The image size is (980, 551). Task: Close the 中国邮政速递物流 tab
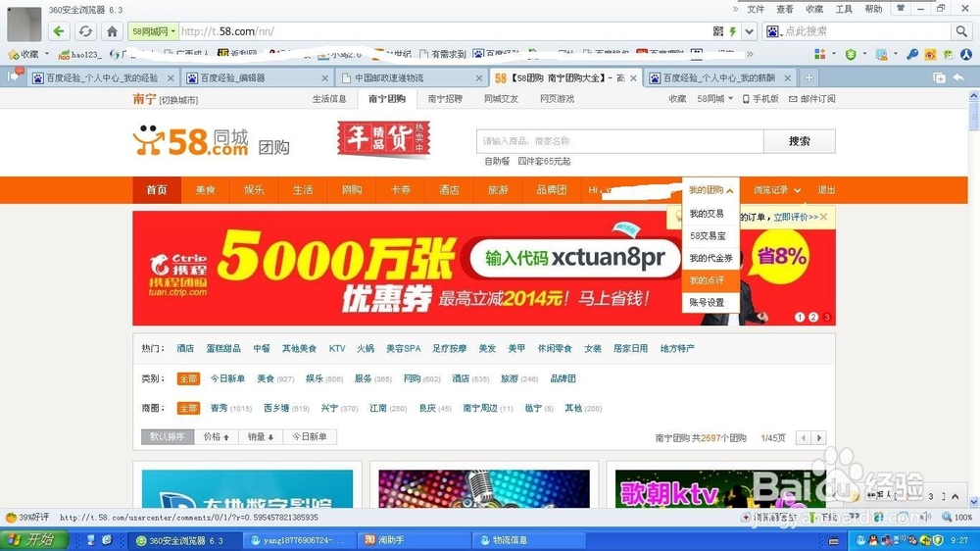[479, 78]
